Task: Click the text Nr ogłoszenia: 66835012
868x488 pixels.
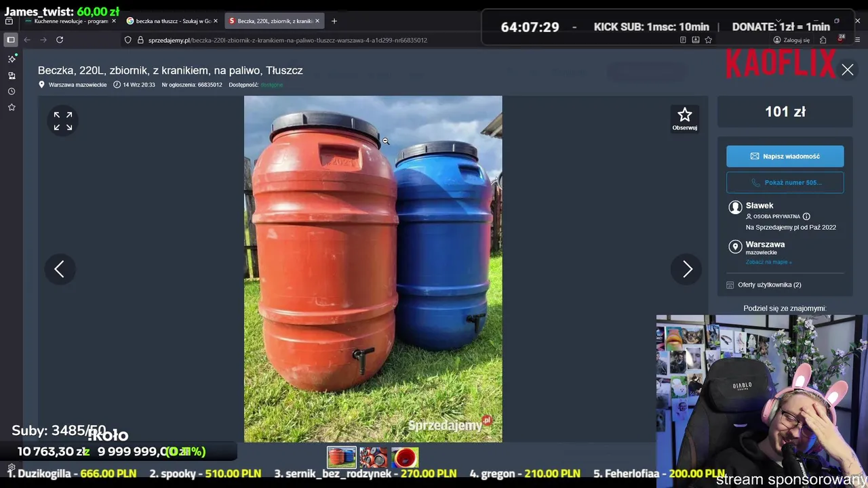Action: 192,85
